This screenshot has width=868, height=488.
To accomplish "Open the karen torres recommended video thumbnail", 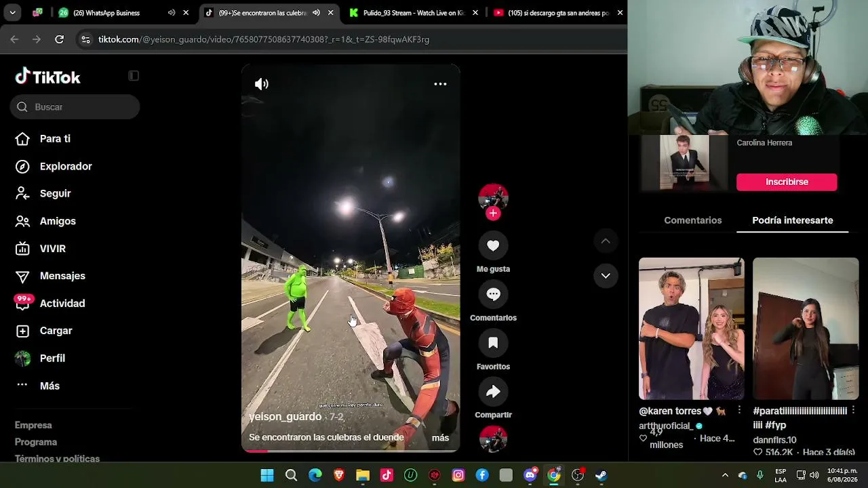I will (x=692, y=329).
